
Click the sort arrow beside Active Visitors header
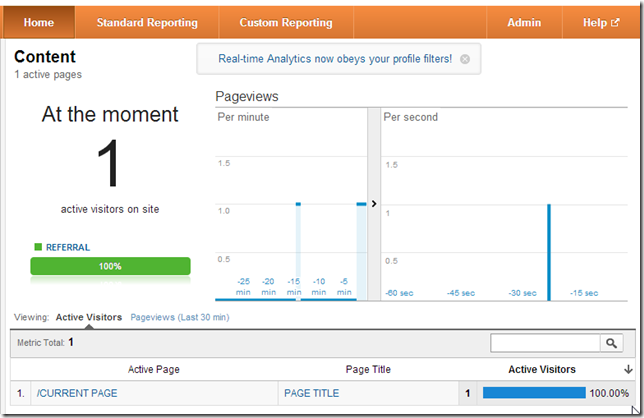tap(627, 370)
